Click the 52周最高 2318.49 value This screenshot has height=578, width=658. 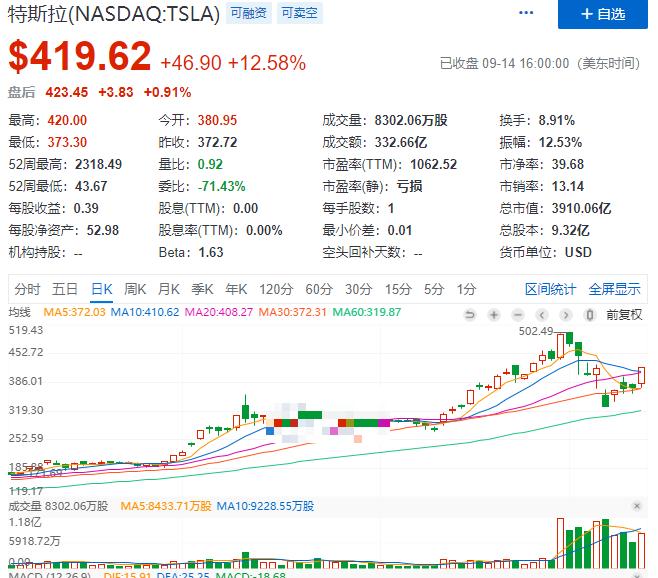click(x=99, y=164)
